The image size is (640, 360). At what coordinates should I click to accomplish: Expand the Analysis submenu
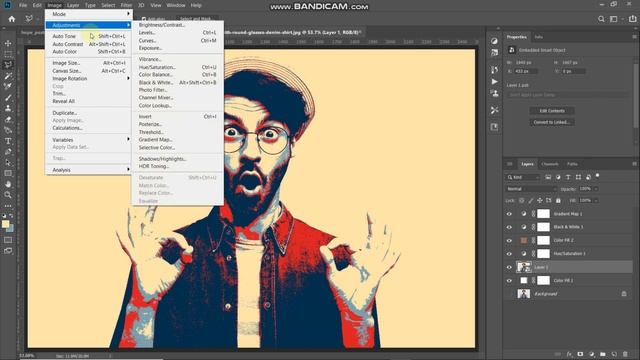tap(88, 170)
